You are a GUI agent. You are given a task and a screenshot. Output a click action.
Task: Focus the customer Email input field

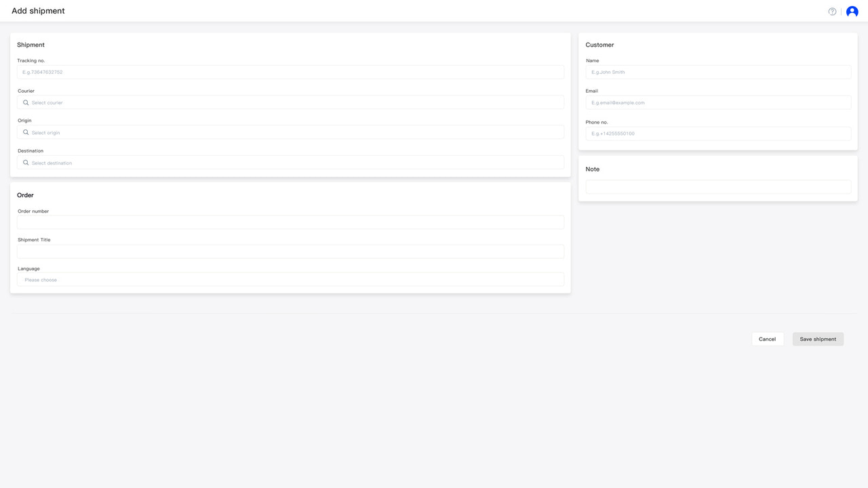pyautogui.click(x=718, y=102)
